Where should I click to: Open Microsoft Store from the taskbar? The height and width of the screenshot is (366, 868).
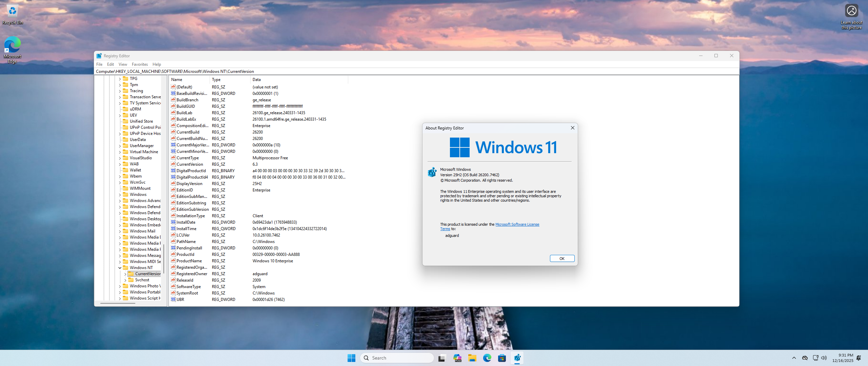502,358
